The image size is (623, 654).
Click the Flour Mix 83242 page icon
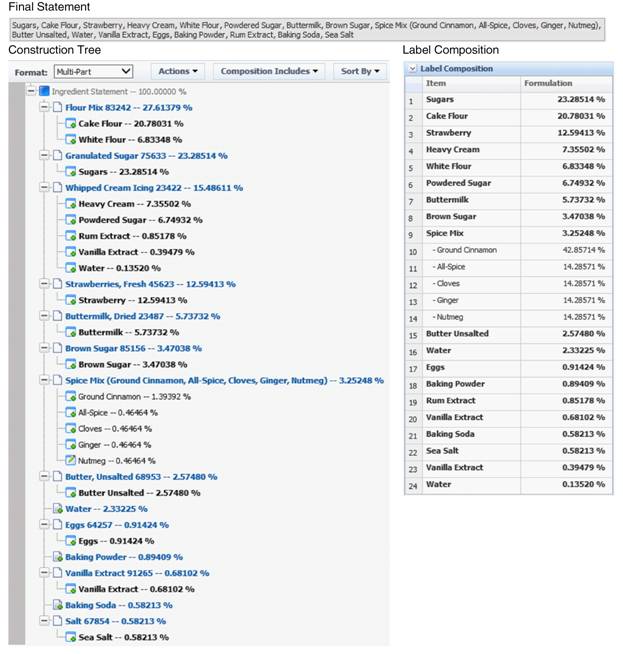tap(58, 107)
